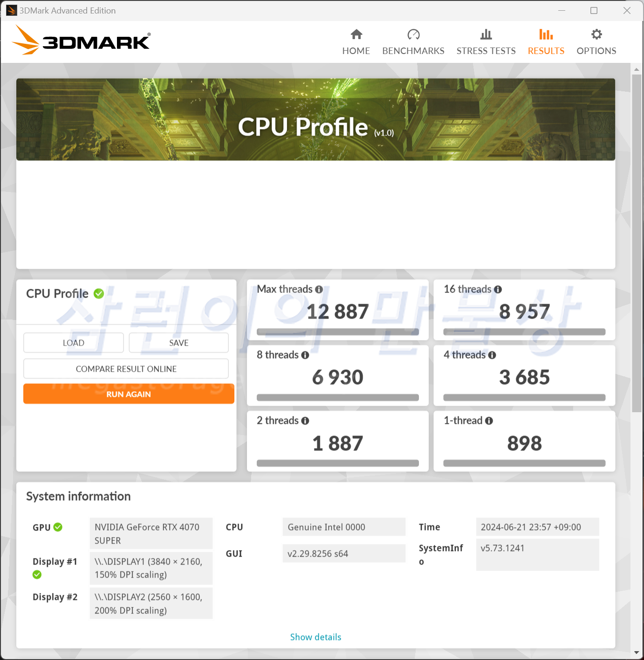Viewport: 644px width, 660px height.
Task: Open the Options gear icon
Action: coord(596,34)
